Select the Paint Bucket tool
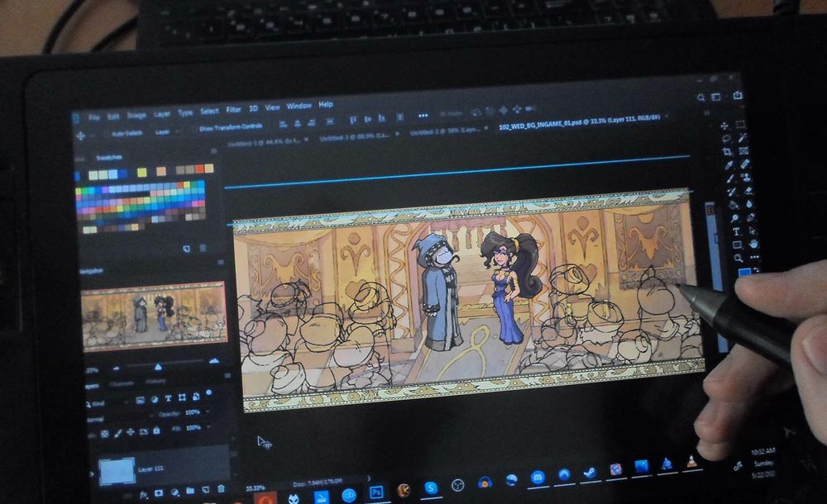This screenshot has width=827, height=504. pyautogui.click(x=733, y=206)
